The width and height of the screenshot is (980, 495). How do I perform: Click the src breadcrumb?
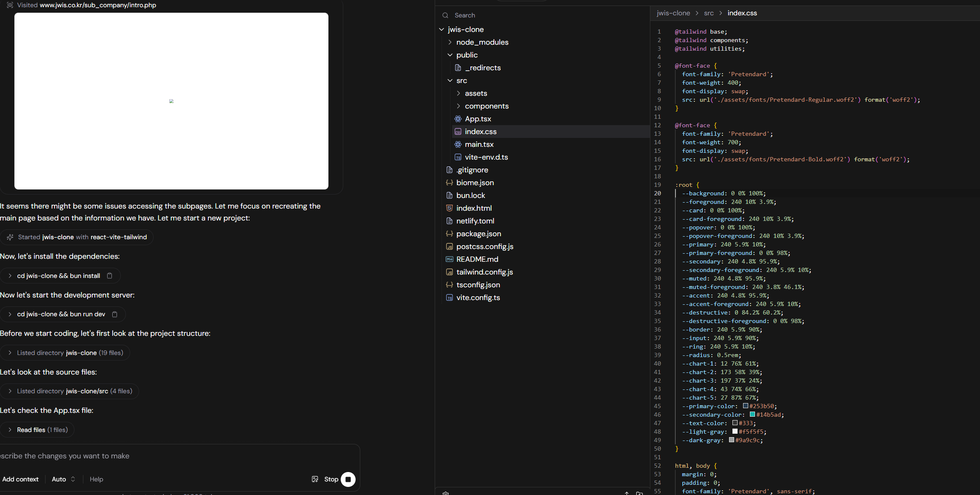point(709,13)
